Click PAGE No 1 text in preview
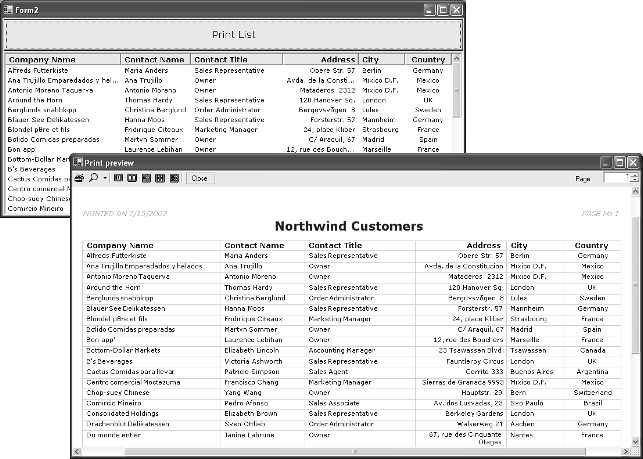The image size is (643, 459). click(600, 213)
